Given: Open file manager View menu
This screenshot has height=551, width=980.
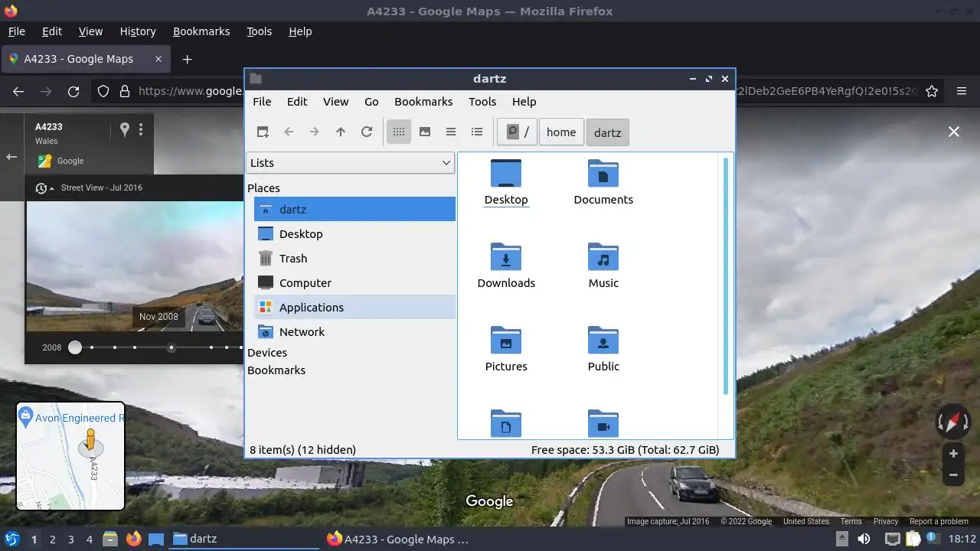Looking at the screenshot, I should coord(335,101).
